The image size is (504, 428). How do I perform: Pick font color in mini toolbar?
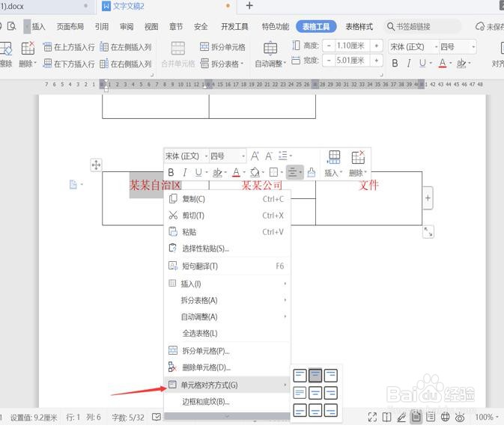(236, 173)
